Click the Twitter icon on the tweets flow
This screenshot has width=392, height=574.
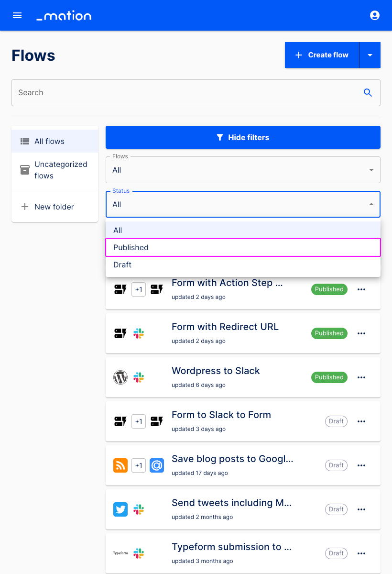(120, 509)
